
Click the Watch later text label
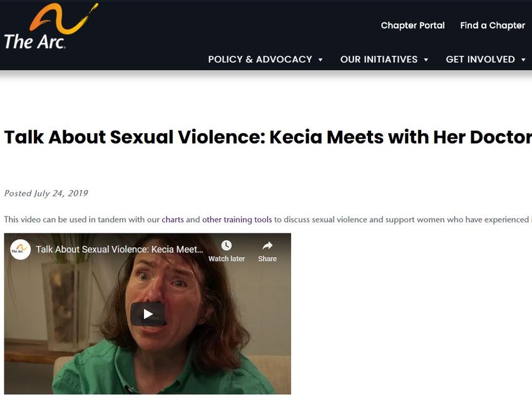(227, 259)
